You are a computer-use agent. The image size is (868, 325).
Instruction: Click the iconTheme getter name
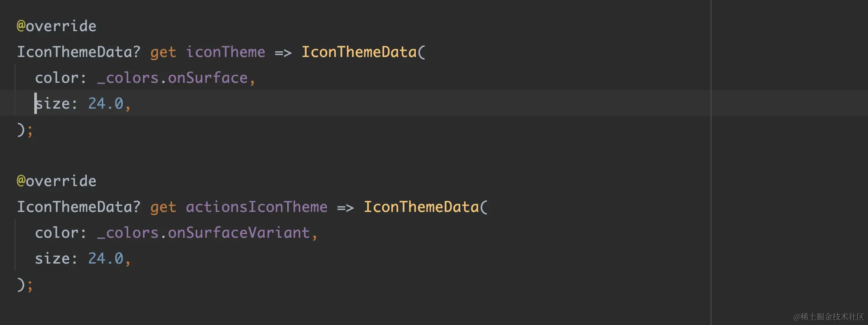225,52
